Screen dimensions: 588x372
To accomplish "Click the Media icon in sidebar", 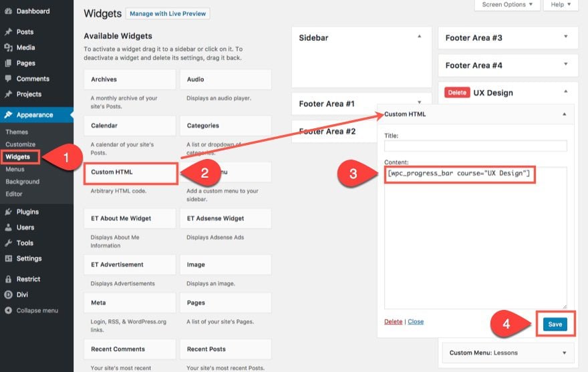I will pos(8,47).
